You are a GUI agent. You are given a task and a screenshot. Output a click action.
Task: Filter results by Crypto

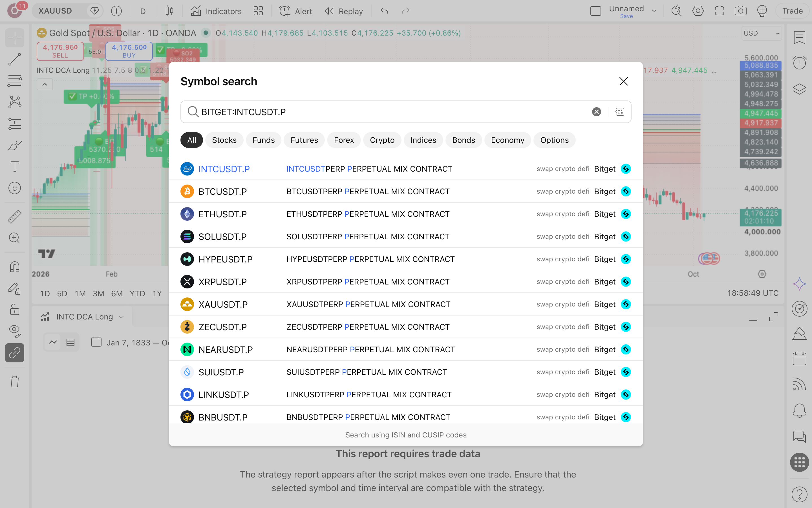coord(382,140)
